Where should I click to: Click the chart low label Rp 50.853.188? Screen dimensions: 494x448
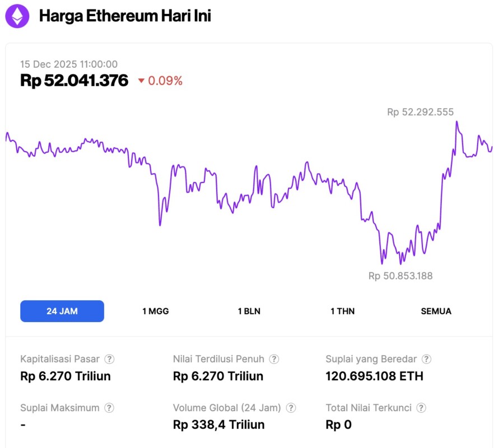tap(400, 276)
